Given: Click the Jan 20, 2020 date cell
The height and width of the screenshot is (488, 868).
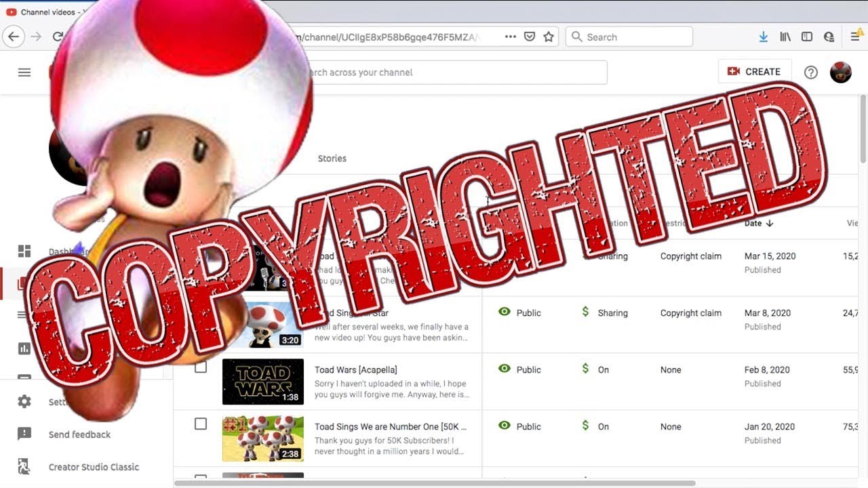Looking at the screenshot, I should [768, 427].
